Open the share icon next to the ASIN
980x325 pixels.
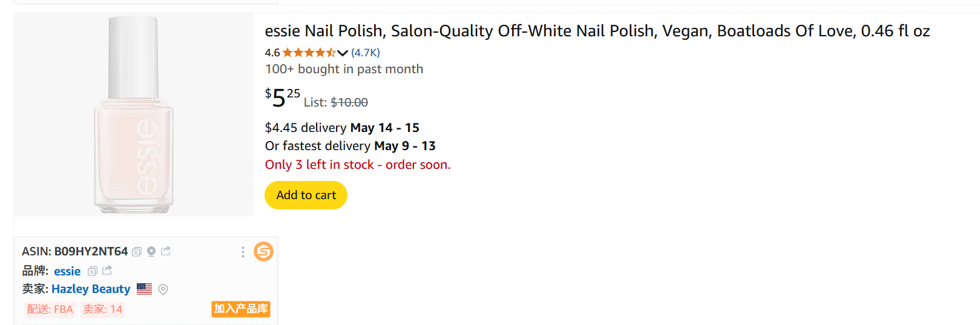pos(166,251)
